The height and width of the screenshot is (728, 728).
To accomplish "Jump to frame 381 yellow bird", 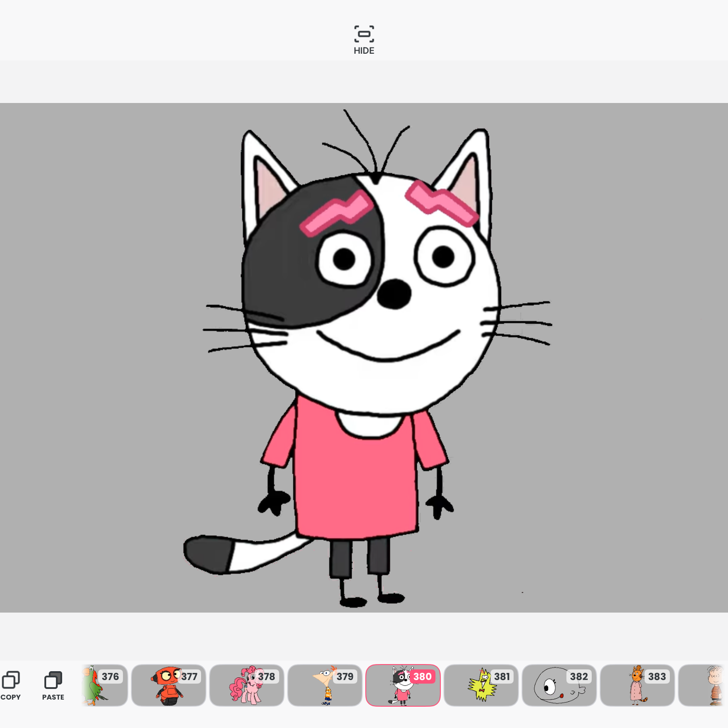I will coord(481,685).
